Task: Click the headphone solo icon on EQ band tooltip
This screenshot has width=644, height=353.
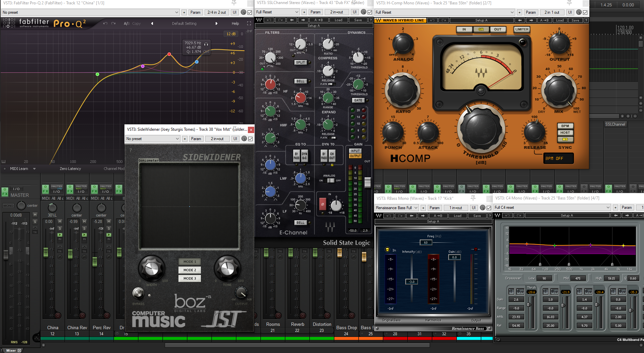Action: [x=206, y=44]
